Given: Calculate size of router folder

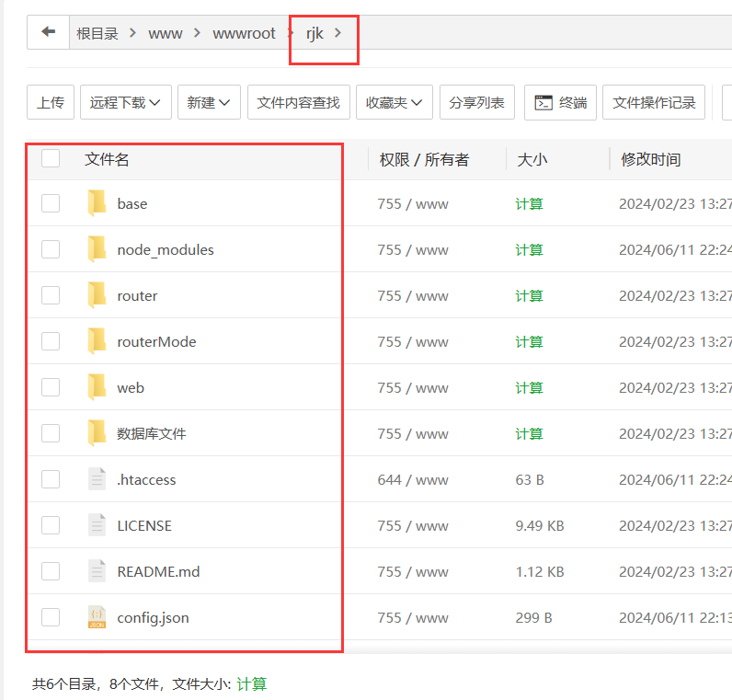Looking at the screenshot, I should tap(529, 295).
